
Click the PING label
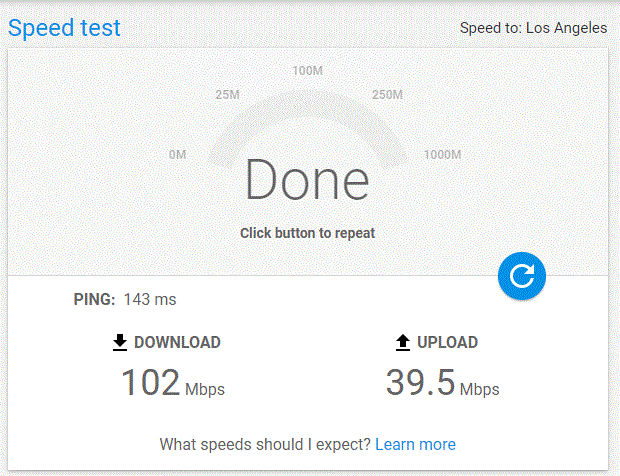click(x=95, y=299)
